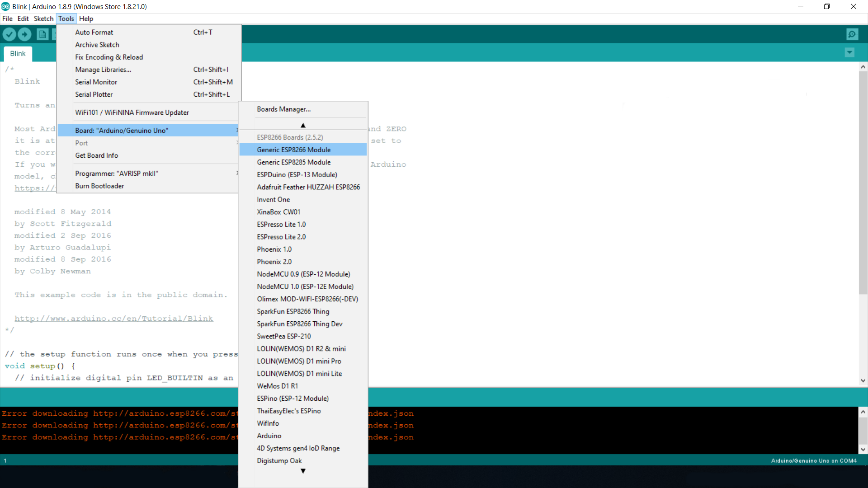
Task: Choose Arduino entry in ESP8266 list
Action: pos(303,436)
